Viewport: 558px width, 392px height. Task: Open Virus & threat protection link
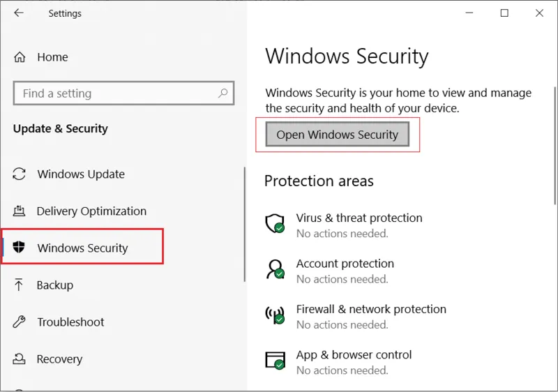click(359, 218)
